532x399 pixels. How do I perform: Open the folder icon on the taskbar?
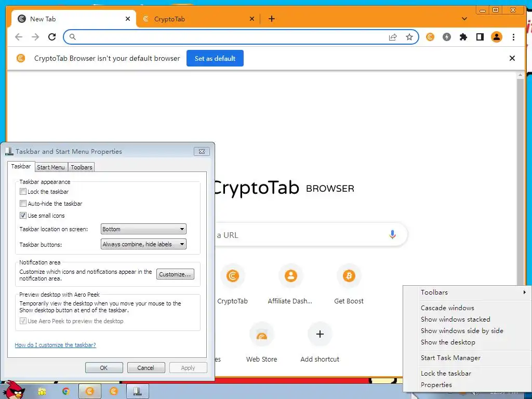point(42,392)
